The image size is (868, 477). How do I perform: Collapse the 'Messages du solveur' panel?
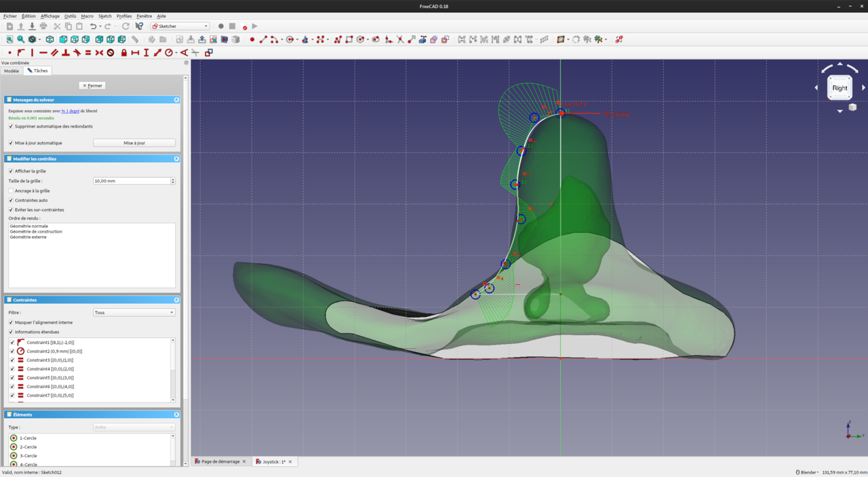point(176,100)
